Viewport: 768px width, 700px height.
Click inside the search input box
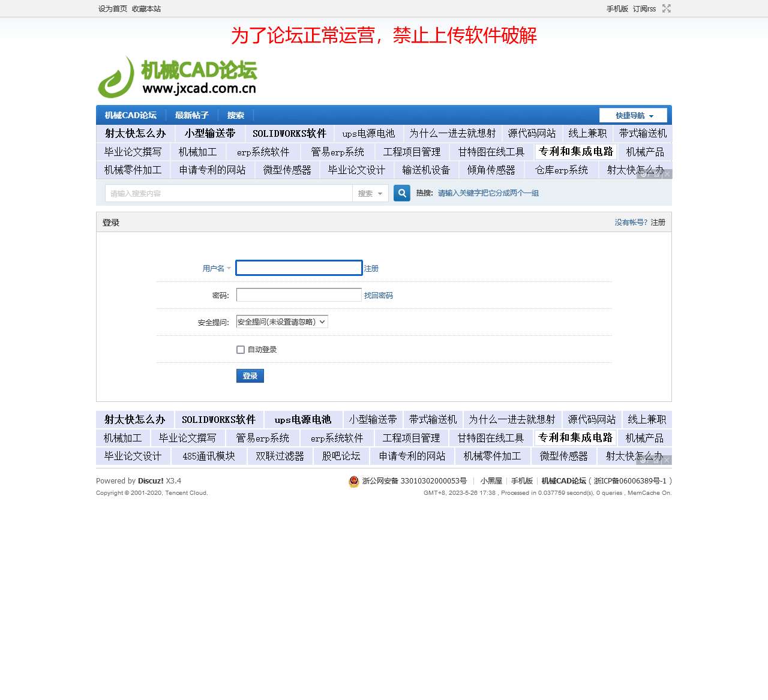(x=228, y=193)
